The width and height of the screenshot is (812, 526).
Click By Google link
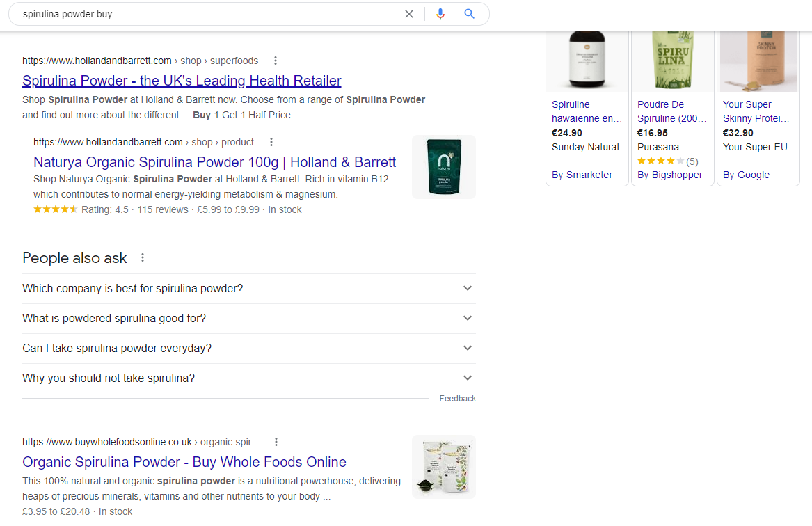pyautogui.click(x=746, y=175)
